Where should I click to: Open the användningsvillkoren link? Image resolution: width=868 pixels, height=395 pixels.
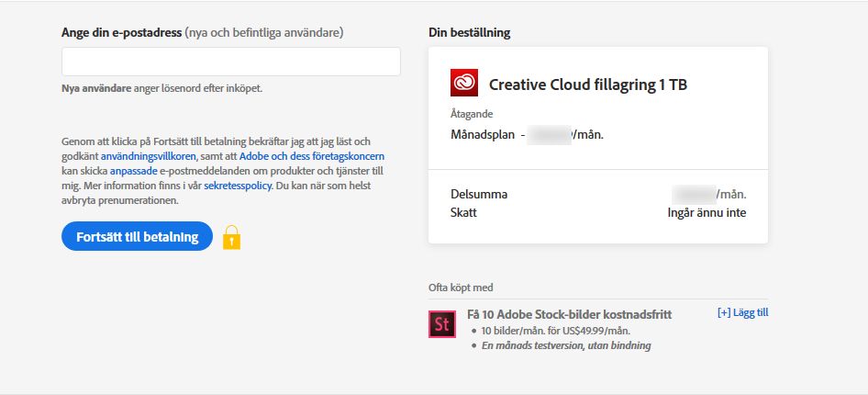click(149, 156)
